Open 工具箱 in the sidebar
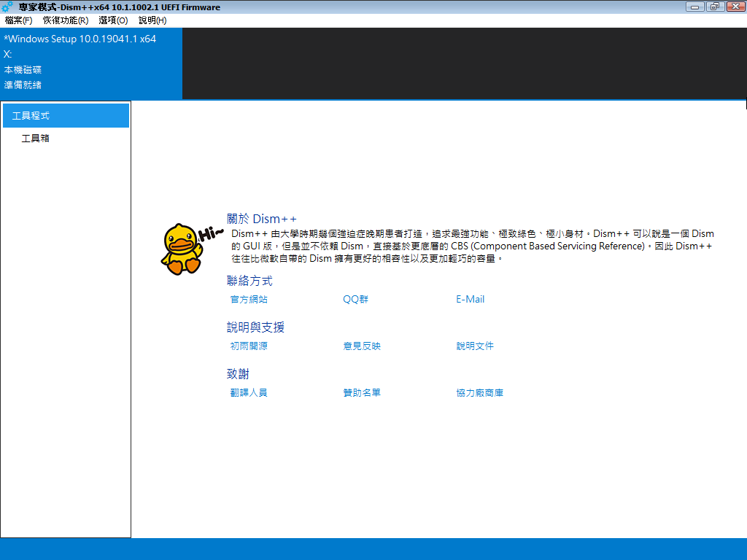 point(36,139)
